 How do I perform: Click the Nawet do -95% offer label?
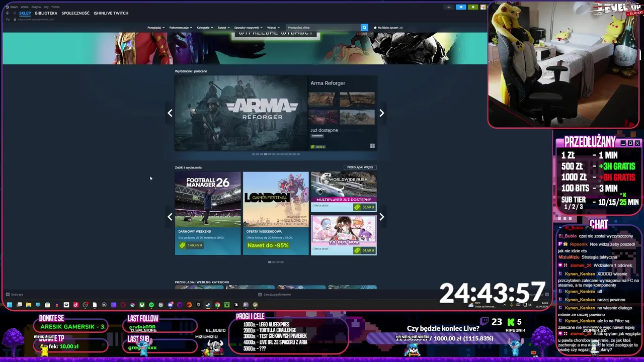click(268, 245)
